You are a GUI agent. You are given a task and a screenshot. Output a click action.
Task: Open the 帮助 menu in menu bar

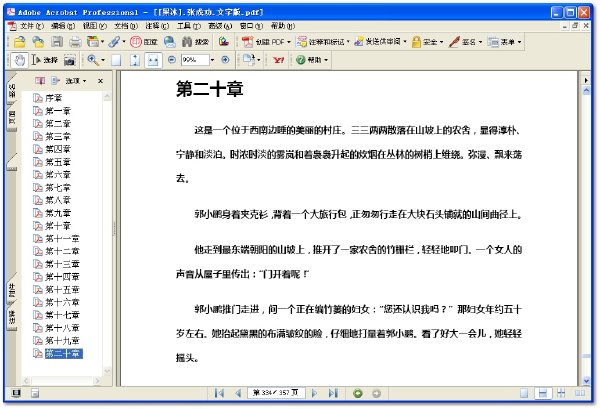283,26
